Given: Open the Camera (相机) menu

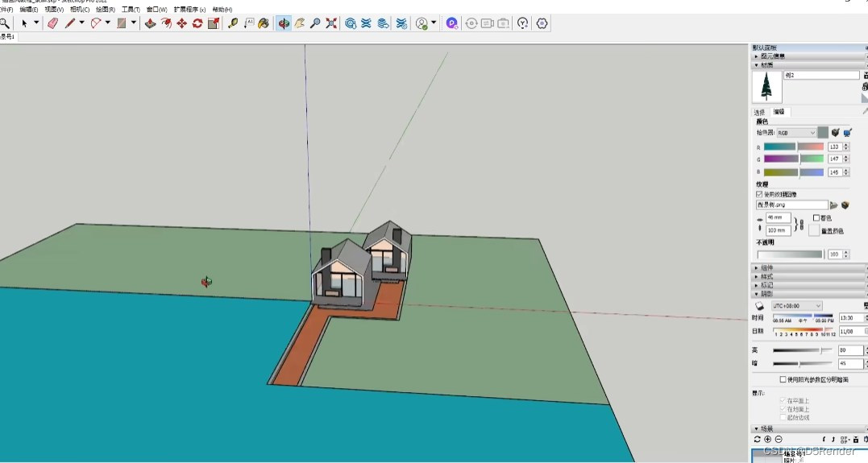Looking at the screenshot, I should (80, 10).
